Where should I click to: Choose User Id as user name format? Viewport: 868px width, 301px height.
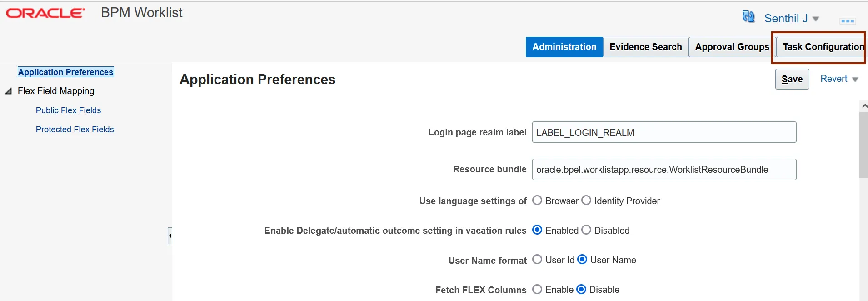point(537,260)
